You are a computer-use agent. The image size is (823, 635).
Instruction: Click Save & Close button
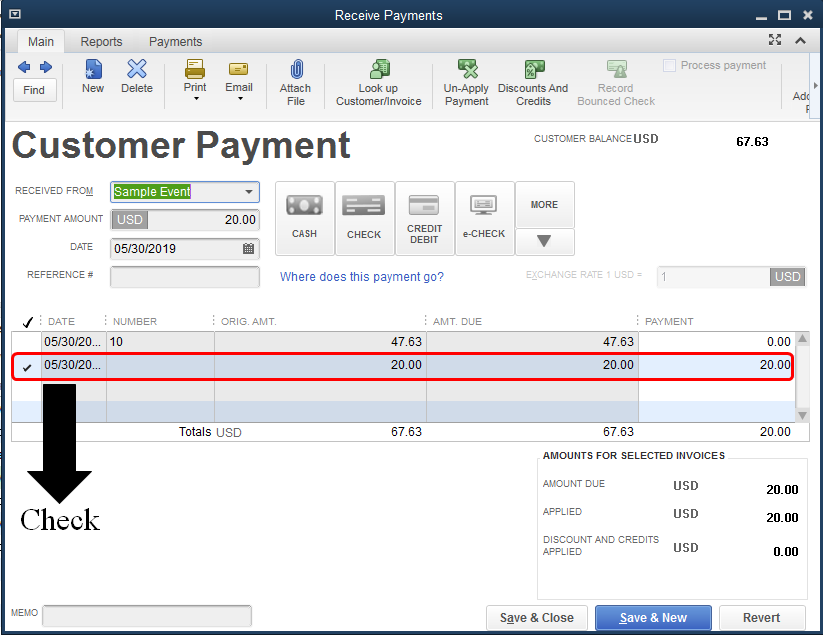coord(537,618)
